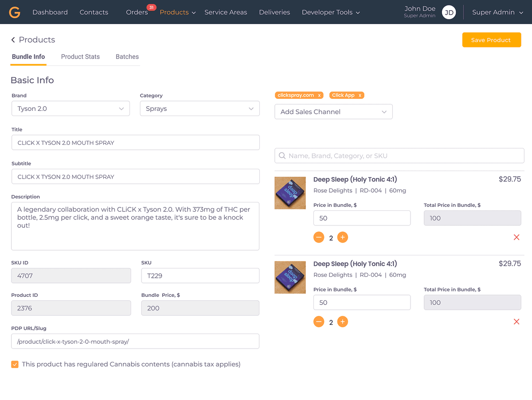This screenshot has height=400, width=532.
Task: Open the Category dropdown showing Sprays
Action: coord(199,108)
